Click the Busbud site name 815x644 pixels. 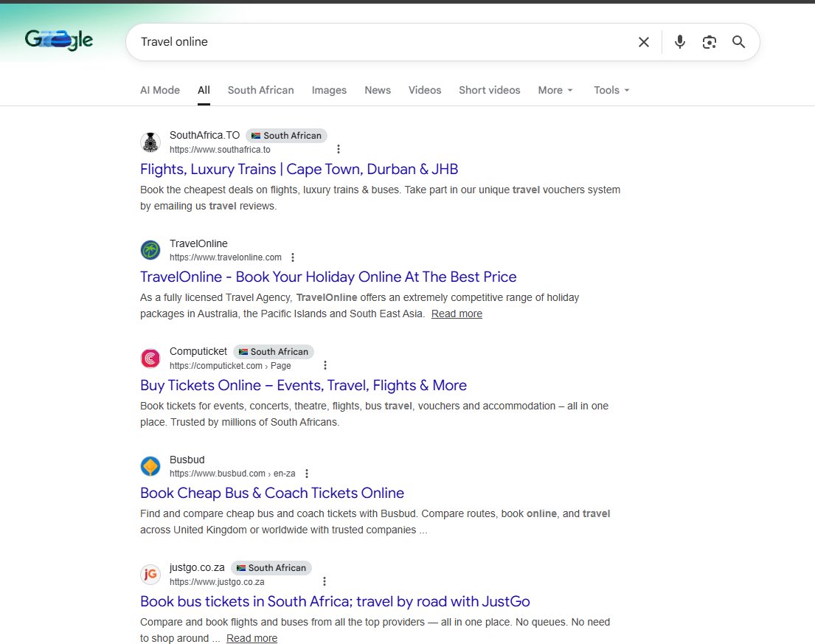(187, 460)
